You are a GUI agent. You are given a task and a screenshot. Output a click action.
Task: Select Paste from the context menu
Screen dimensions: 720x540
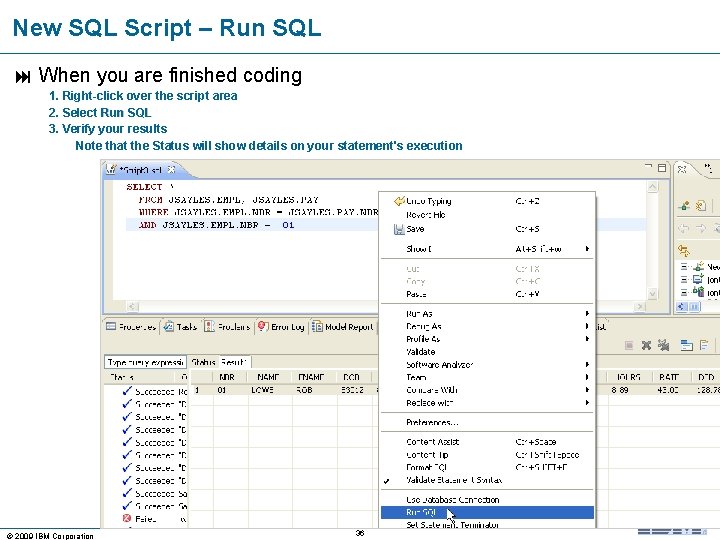click(x=487, y=294)
